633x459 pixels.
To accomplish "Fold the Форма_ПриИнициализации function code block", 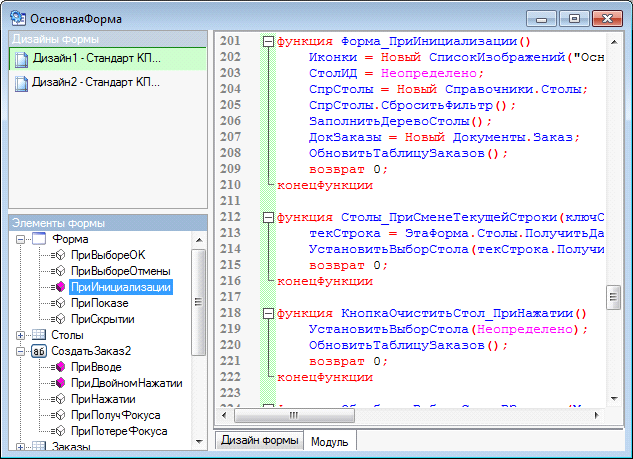I will point(268,41).
